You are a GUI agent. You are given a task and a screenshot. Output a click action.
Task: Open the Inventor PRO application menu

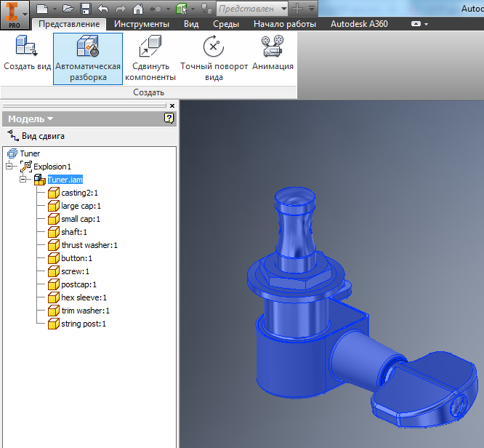[x=15, y=15]
